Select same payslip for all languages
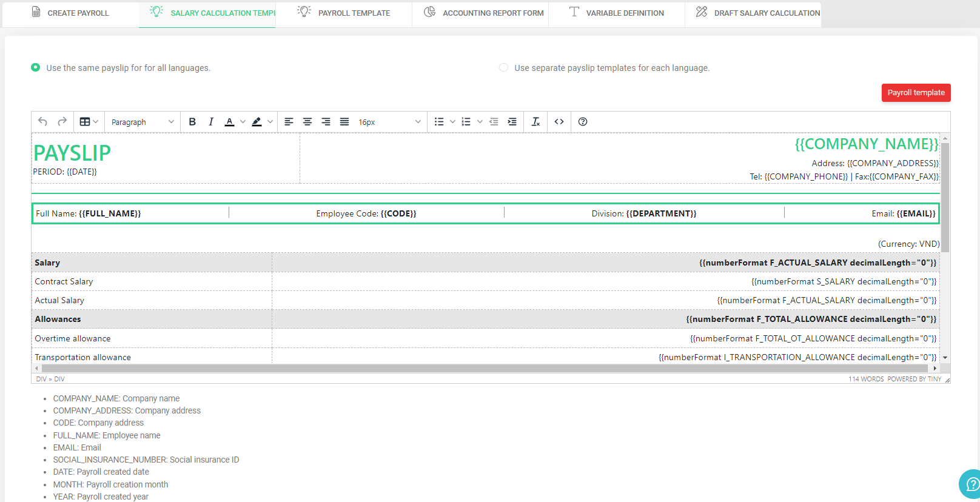Screen dimensions: 980x502 click(36, 67)
